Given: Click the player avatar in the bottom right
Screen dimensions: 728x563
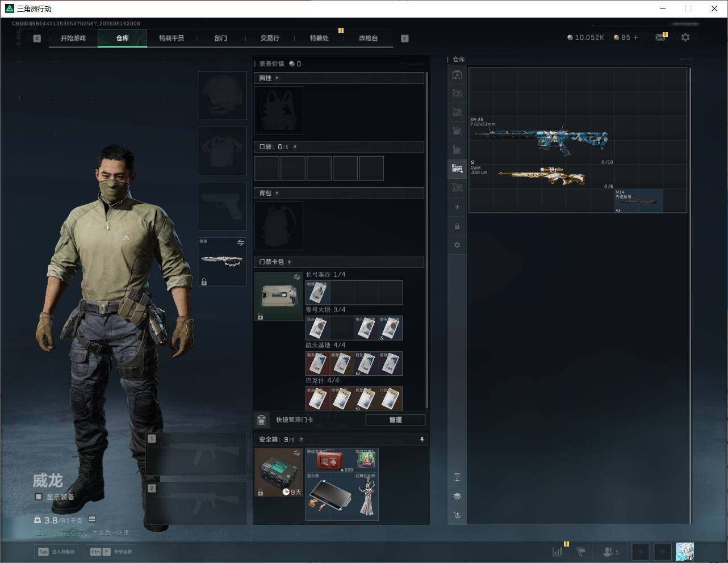Looking at the screenshot, I should pos(685,551).
